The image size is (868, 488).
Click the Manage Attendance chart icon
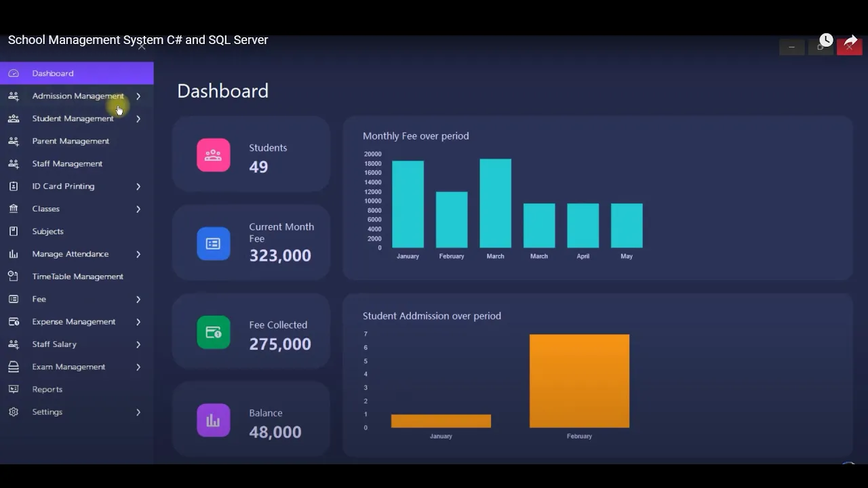click(x=14, y=253)
